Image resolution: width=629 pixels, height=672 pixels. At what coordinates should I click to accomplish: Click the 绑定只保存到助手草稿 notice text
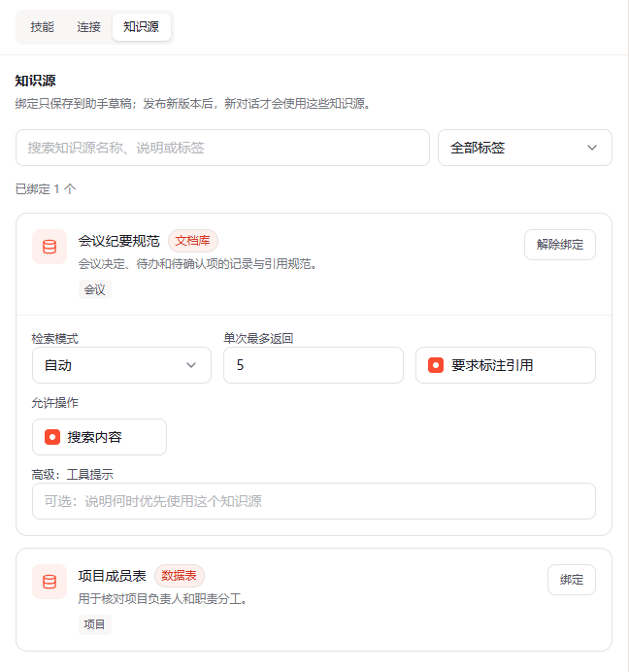click(192, 104)
